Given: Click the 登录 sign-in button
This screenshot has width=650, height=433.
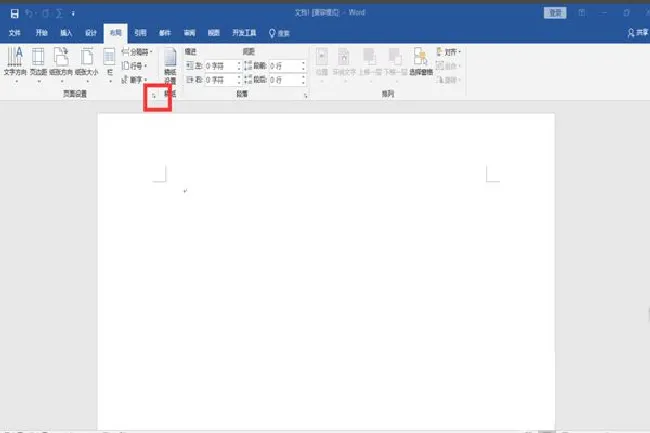Looking at the screenshot, I should (x=555, y=13).
